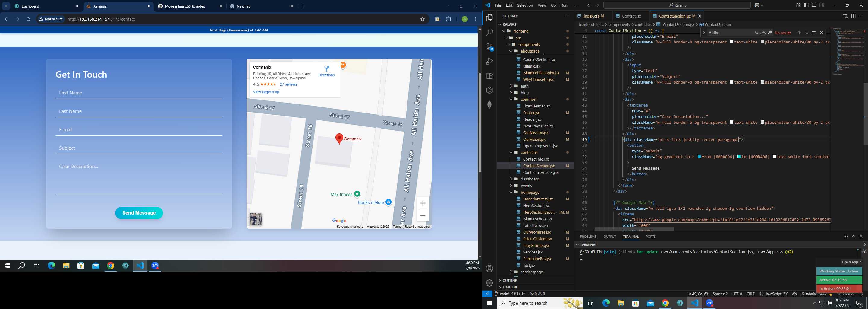Open the Run menu
The image size is (868, 309).
tap(564, 5)
